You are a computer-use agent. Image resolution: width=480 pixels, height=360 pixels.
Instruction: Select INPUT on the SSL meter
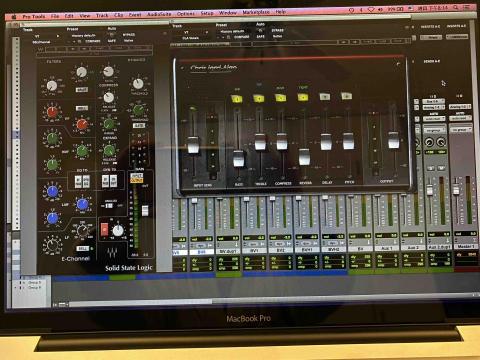137,175
